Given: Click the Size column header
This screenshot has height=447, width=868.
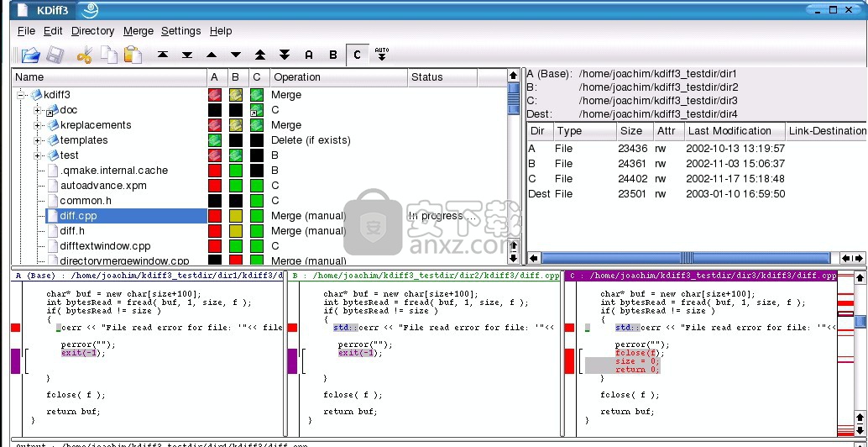Looking at the screenshot, I should (635, 131).
